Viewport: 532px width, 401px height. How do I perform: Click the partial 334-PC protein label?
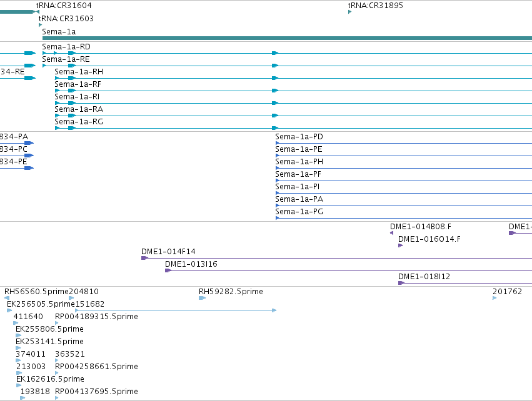(x=14, y=149)
